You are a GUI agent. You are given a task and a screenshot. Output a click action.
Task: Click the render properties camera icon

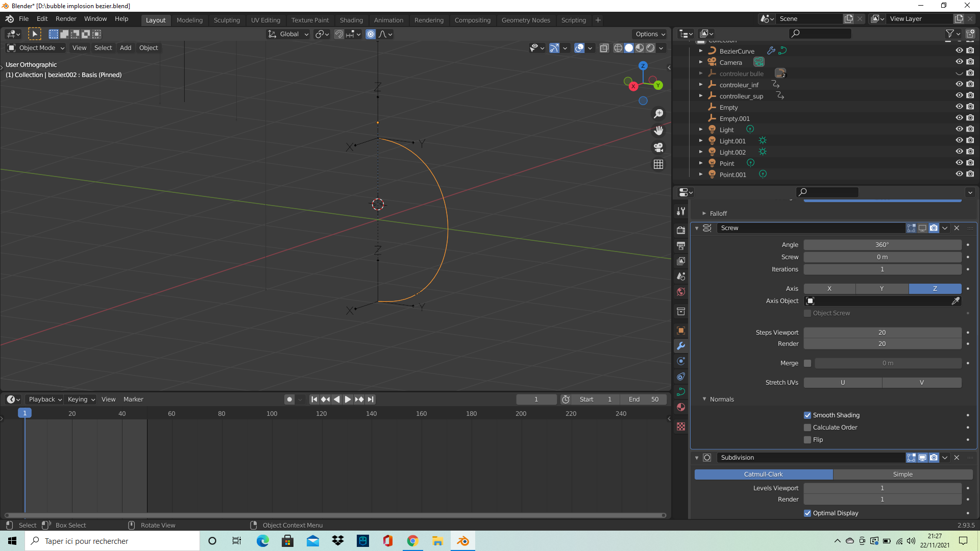[x=681, y=228]
